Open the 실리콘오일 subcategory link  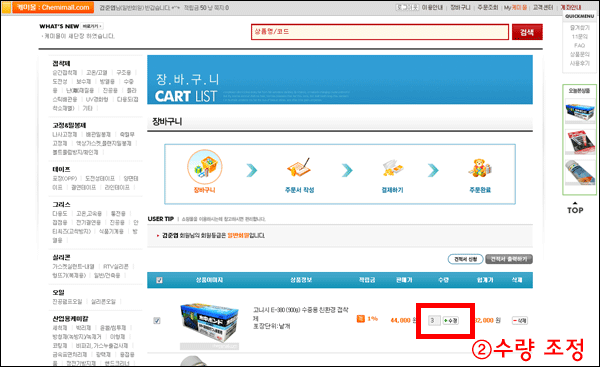point(103,302)
